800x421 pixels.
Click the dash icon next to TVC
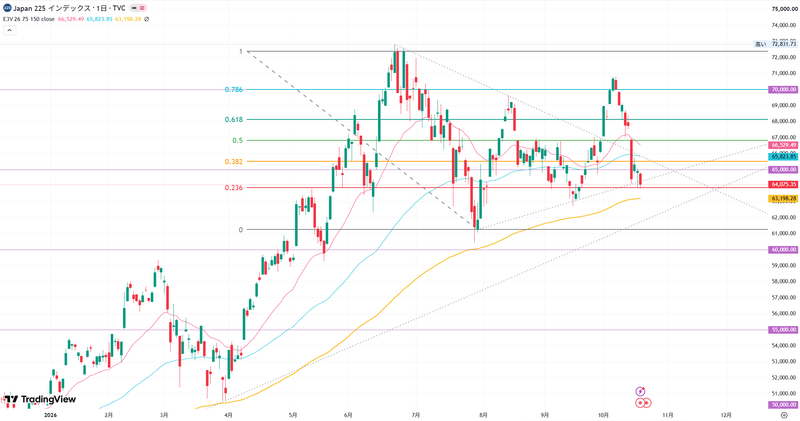134,8
